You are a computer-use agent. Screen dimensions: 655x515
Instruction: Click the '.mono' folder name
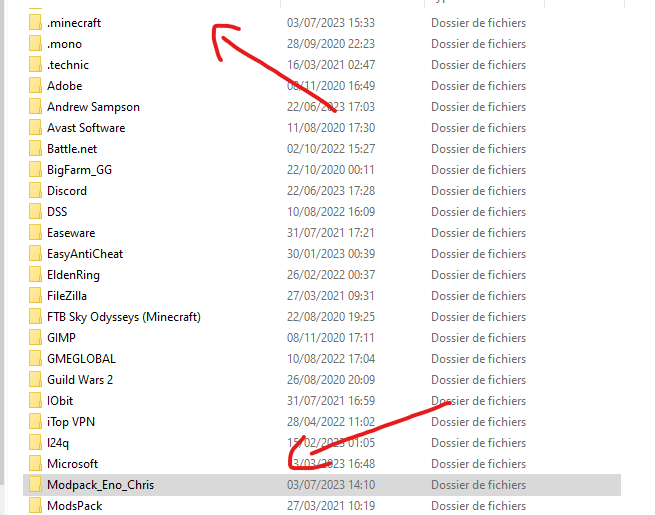[x=64, y=44]
